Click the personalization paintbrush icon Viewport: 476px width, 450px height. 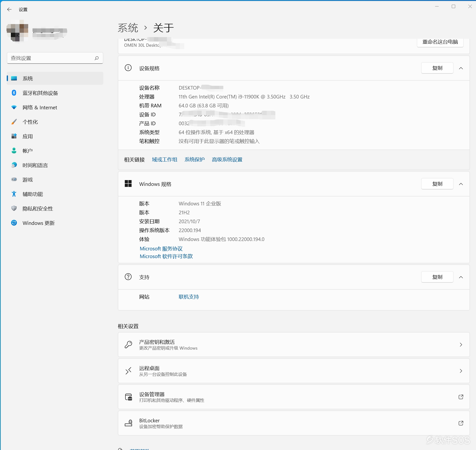coord(14,122)
